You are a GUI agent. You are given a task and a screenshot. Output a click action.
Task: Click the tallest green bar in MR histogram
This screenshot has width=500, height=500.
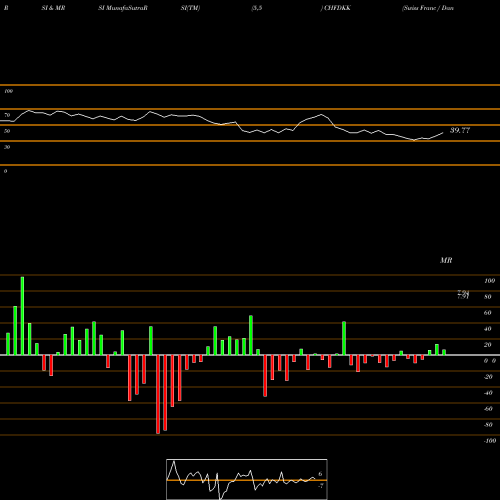click(x=22, y=316)
